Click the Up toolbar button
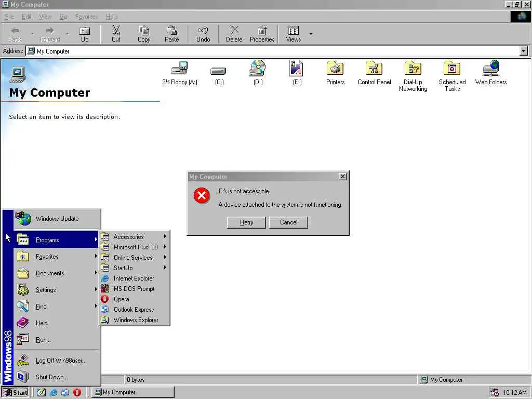Viewport: 532px width, 399px height. coord(85,34)
